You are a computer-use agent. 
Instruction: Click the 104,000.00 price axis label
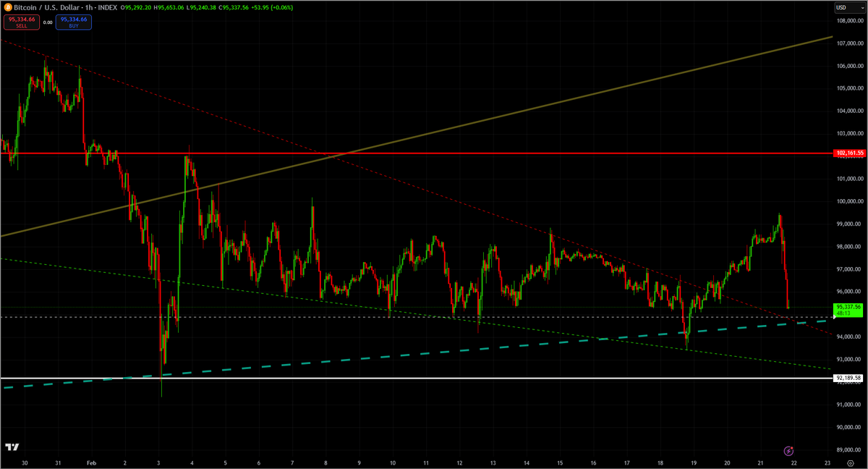(x=850, y=111)
